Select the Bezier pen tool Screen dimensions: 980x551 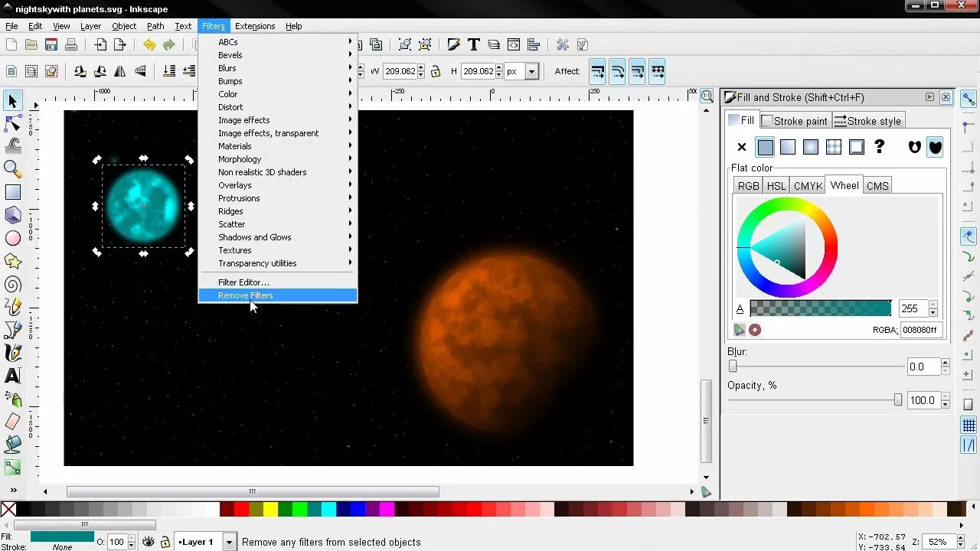coord(12,330)
